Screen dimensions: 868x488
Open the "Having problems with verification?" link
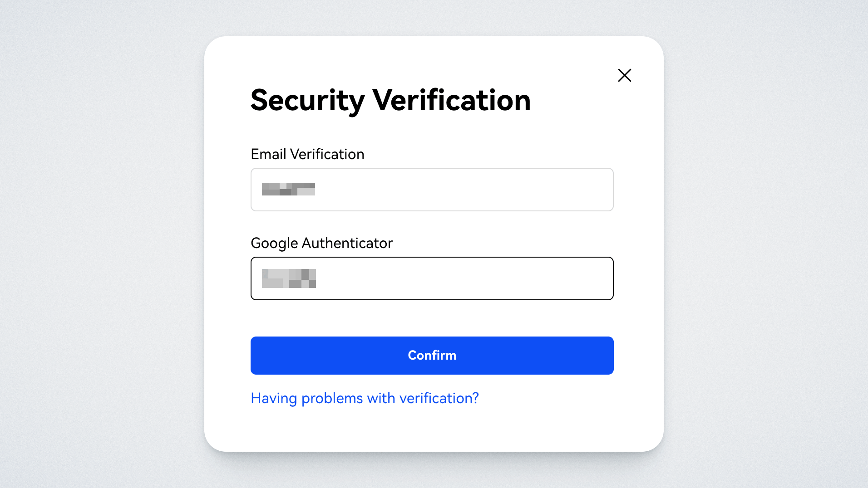click(365, 398)
